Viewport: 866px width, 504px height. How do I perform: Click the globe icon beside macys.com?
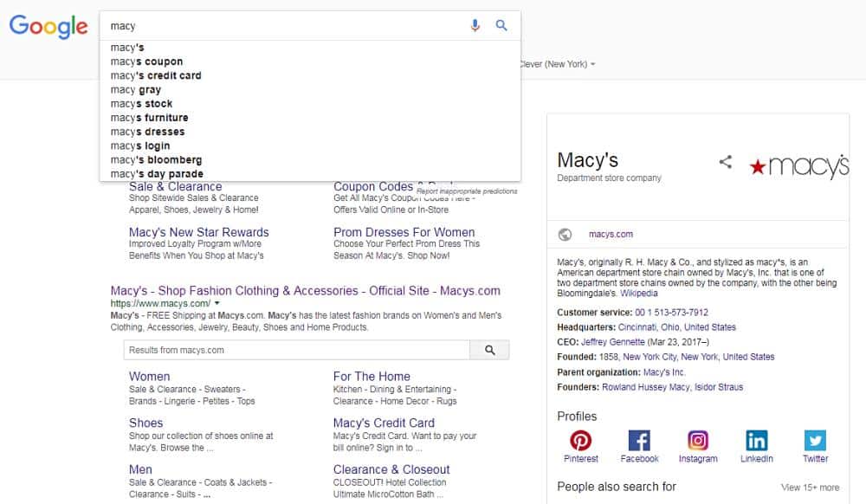565,235
